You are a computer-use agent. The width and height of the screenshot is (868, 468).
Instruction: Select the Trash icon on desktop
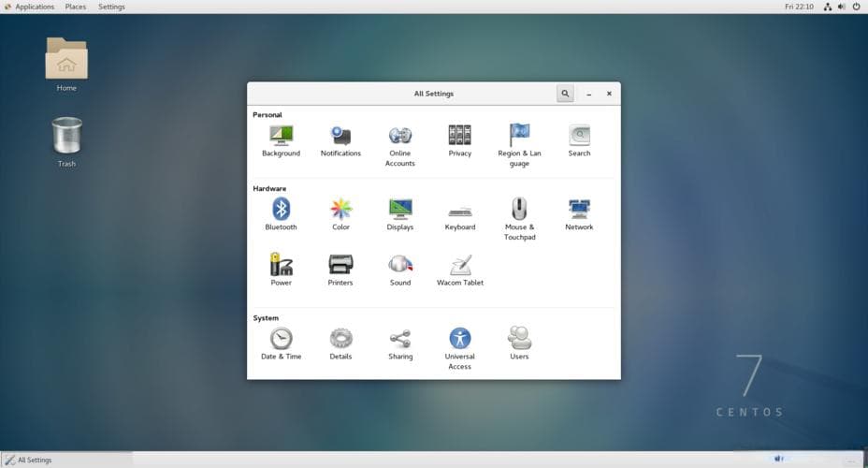pyautogui.click(x=66, y=141)
